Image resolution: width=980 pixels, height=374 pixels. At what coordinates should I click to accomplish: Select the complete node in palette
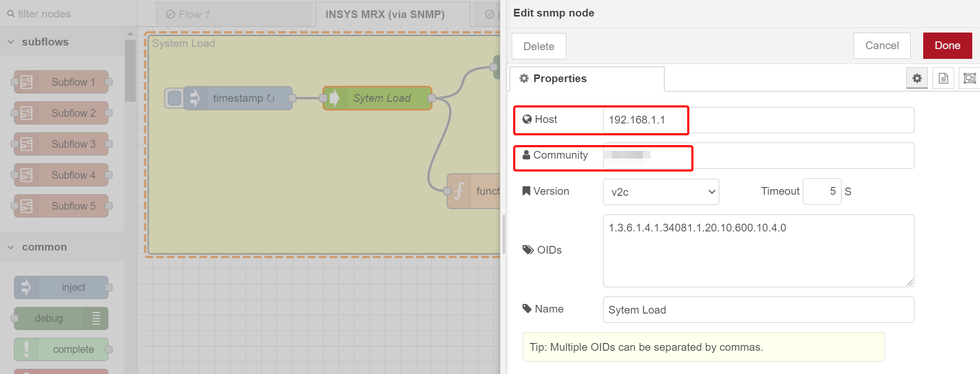[x=61, y=350]
